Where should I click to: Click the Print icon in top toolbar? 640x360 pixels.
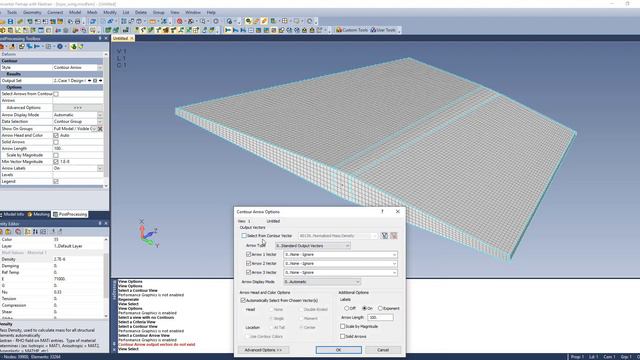(78, 21)
